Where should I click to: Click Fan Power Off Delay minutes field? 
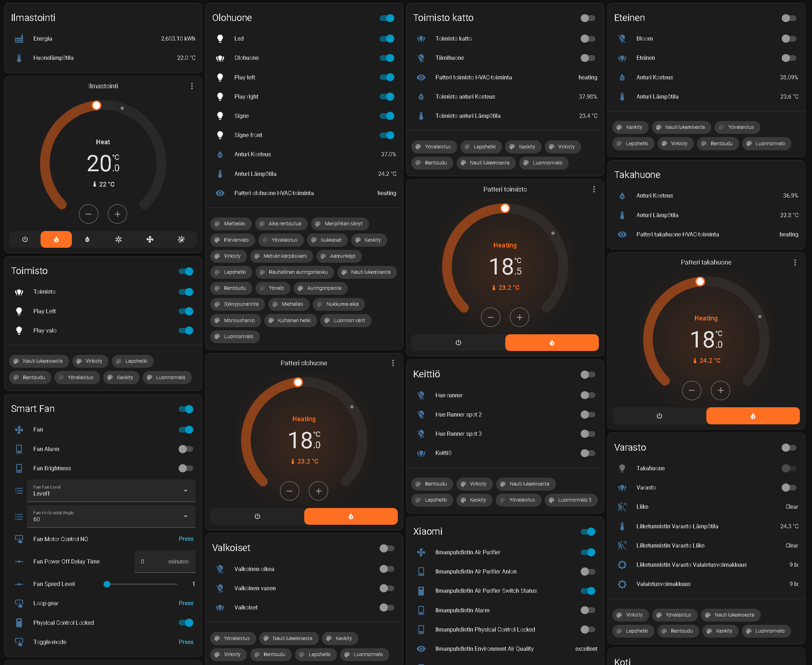[165, 561]
